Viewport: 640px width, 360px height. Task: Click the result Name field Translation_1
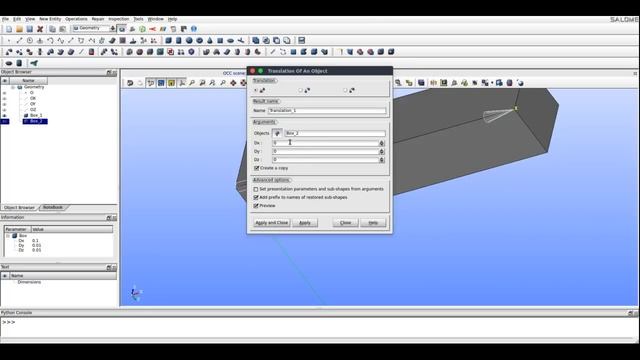[x=327, y=111]
